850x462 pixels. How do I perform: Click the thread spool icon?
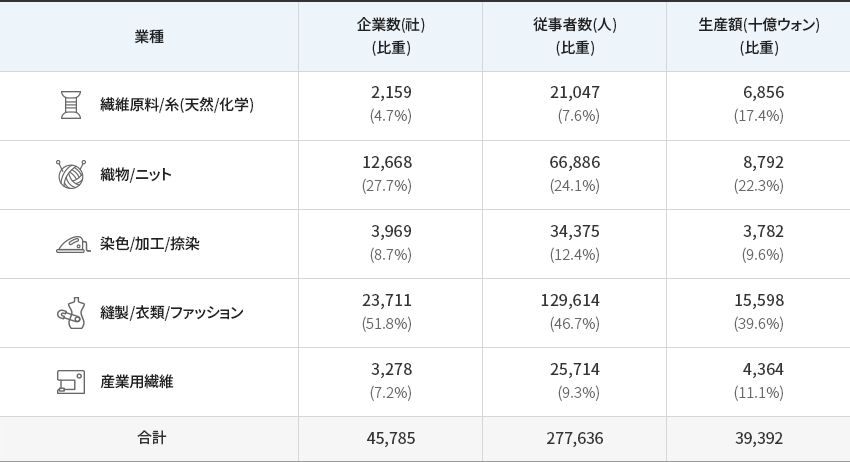pos(71,105)
